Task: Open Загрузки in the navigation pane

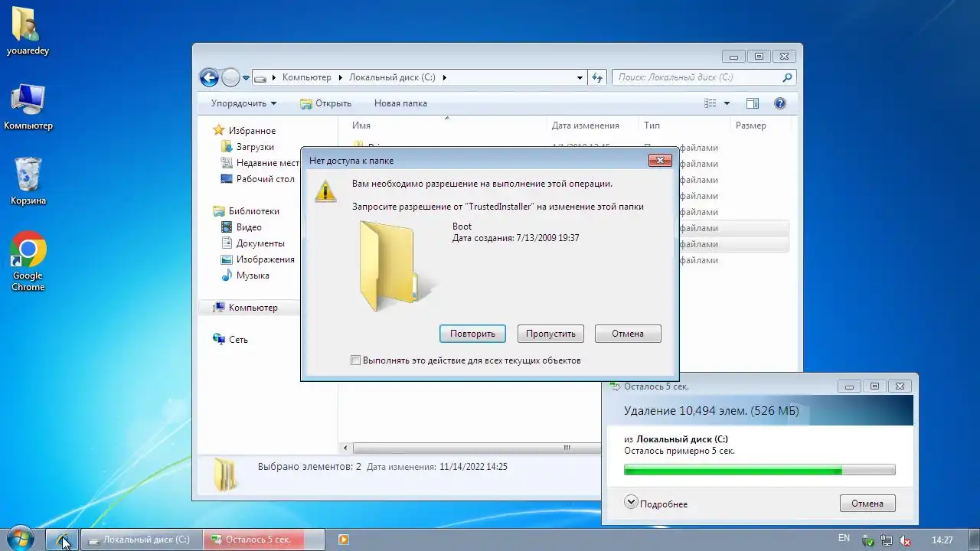Action: pyautogui.click(x=247, y=147)
